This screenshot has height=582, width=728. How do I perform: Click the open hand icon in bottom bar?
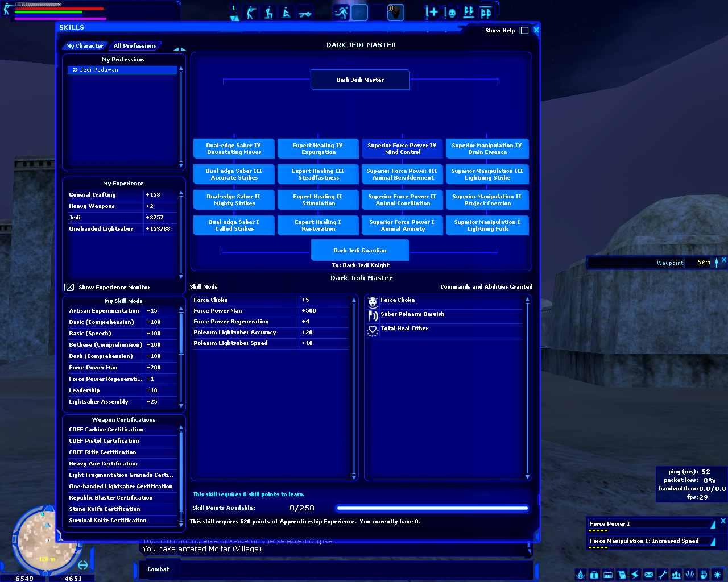coord(704,575)
